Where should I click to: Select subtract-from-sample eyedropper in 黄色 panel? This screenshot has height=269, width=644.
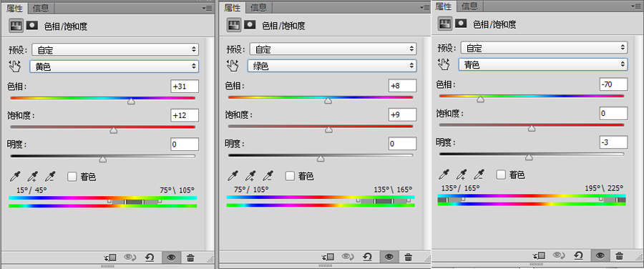pyautogui.click(x=50, y=177)
